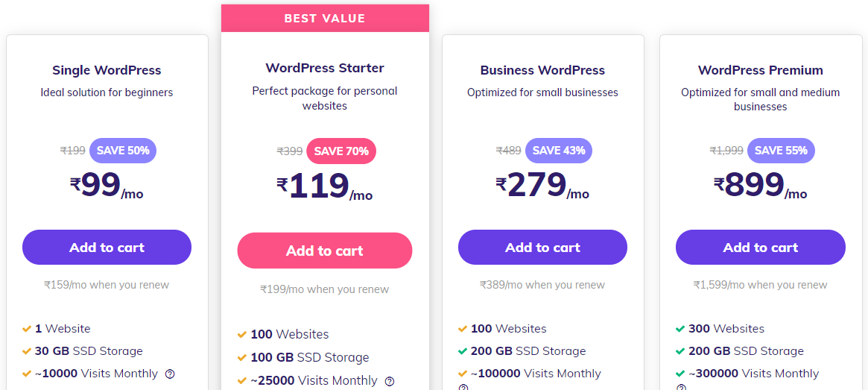Click the pink SAVE 70% badge

[341, 151]
